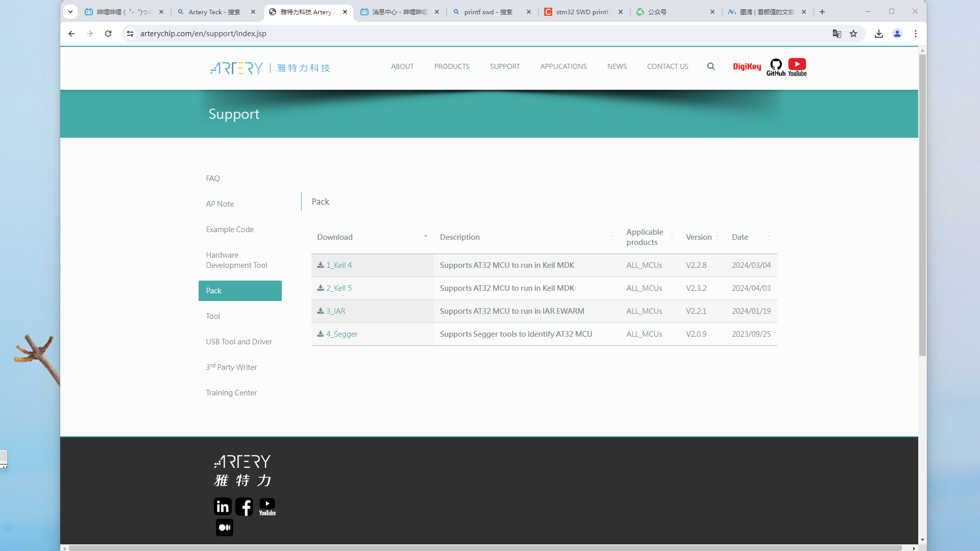980x551 pixels.
Task: Bookmark this page with star icon
Action: point(853,34)
